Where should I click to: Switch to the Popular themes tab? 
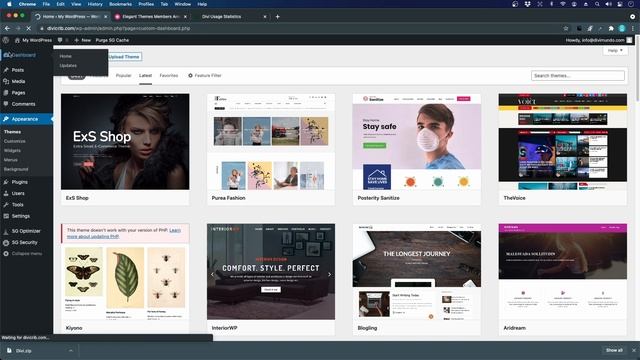123,76
